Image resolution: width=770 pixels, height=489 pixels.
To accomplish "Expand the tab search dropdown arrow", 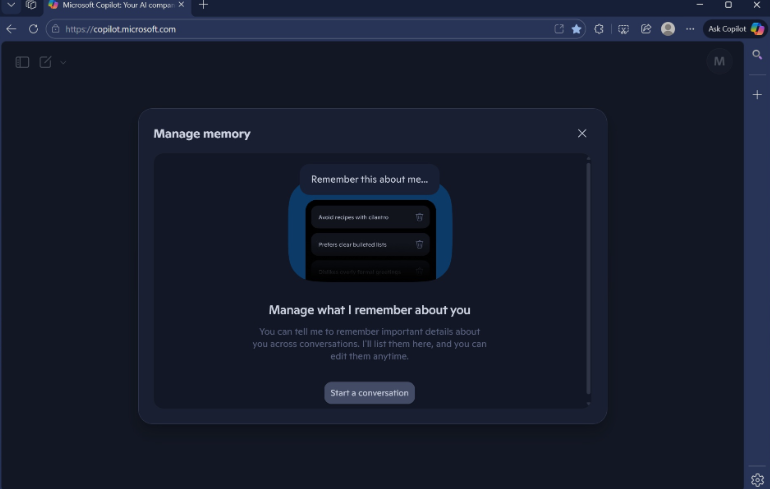I will [11, 5].
